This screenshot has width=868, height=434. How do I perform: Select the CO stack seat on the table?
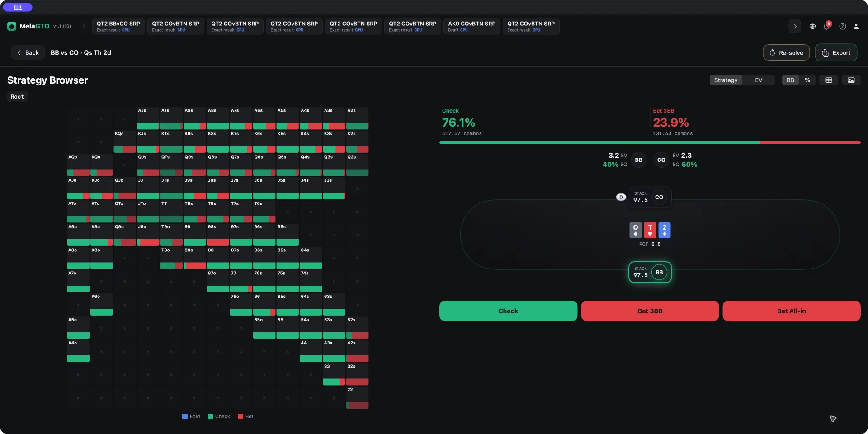pyautogui.click(x=650, y=197)
